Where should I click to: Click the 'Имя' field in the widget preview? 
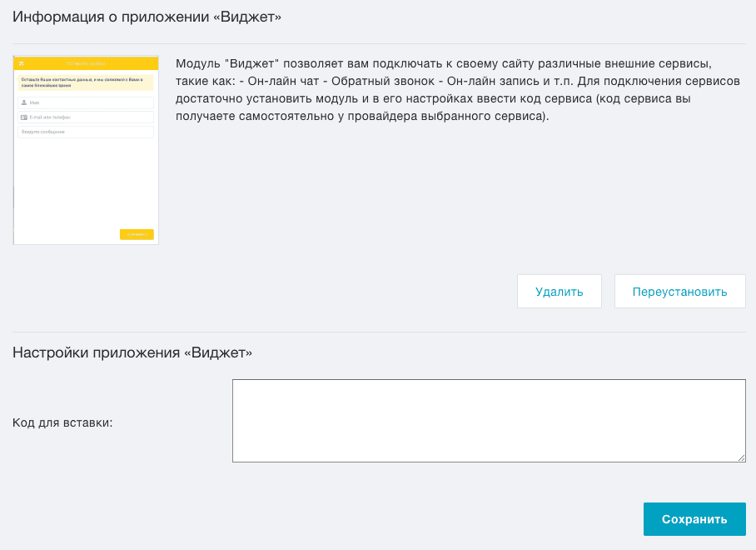(x=86, y=102)
